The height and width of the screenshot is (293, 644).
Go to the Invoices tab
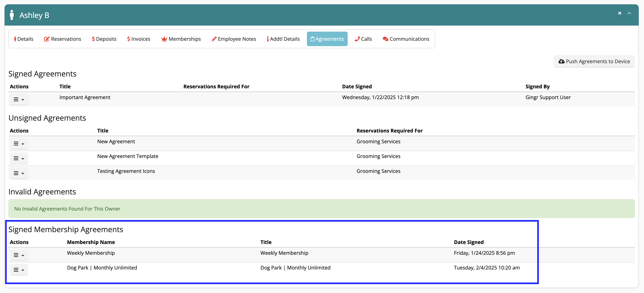point(139,39)
